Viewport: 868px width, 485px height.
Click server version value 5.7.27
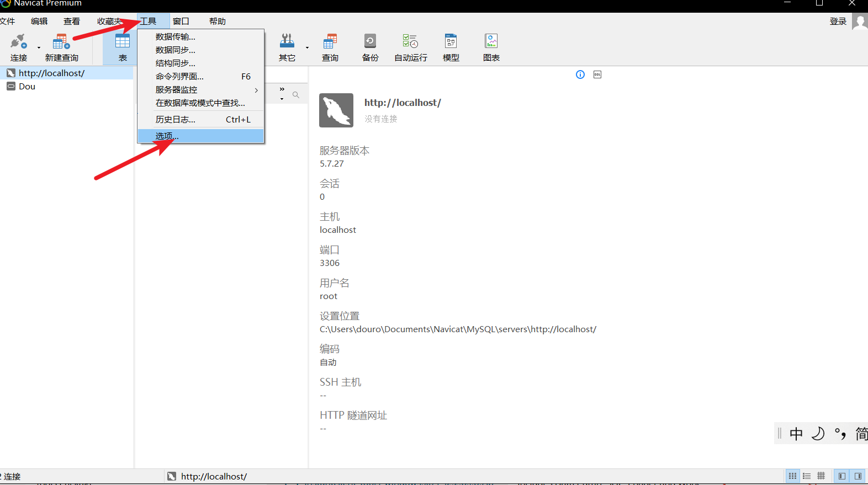[332, 164]
